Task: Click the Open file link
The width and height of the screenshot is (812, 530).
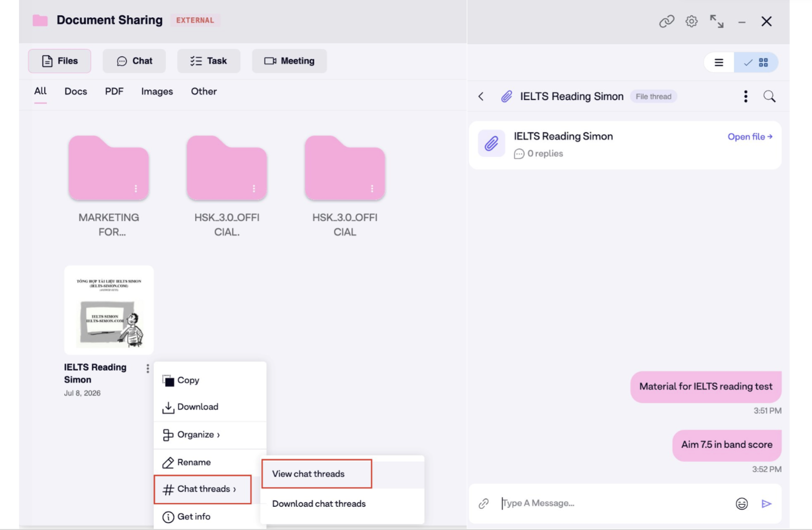Action: tap(750, 137)
